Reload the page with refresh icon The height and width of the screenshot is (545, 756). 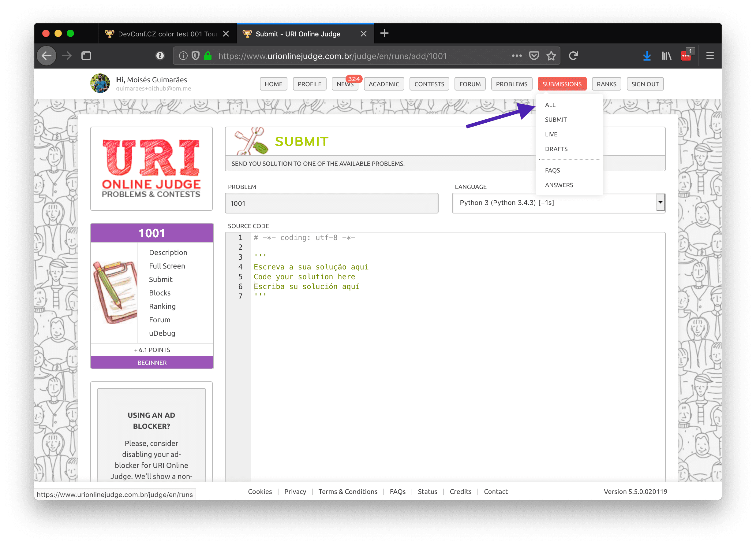pyautogui.click(x=573, y=56)
